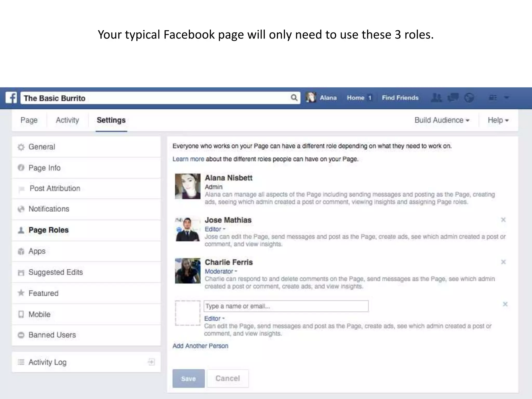This screenshot has height=399, width=532.
Task: Open Jose Mathias's Editor role dropdown
Action: pyautogui.click(x=215, y=229)
